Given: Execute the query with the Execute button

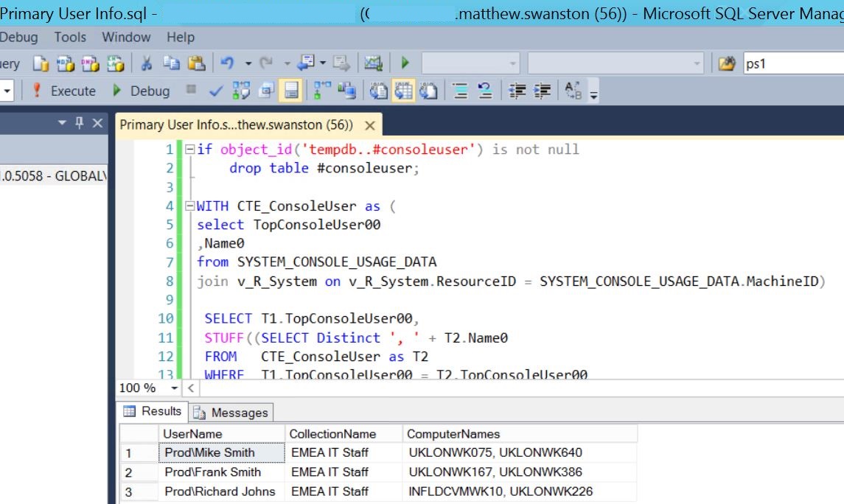Looking at the screenshot, I should tap(74, 91).
